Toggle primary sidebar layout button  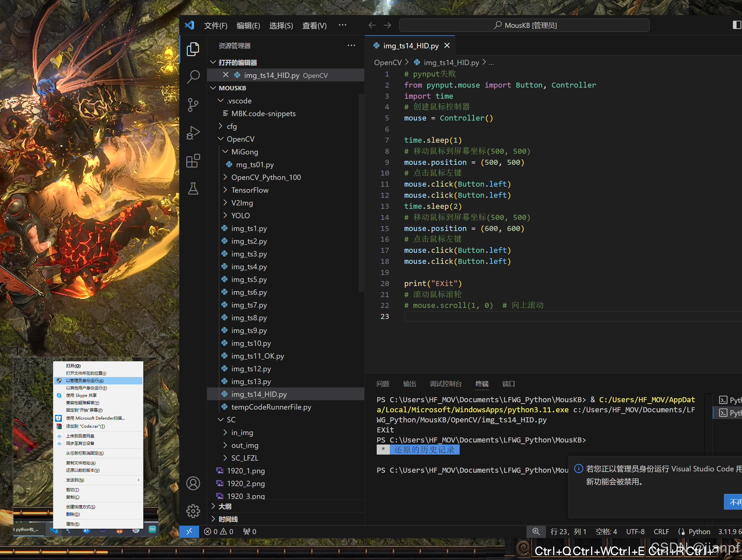(736, 25)
